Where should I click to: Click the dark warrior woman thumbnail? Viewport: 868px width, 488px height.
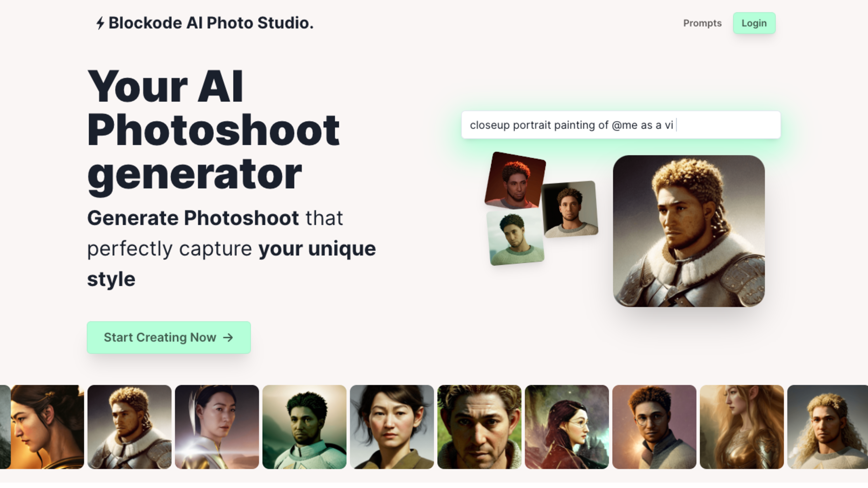click(x=567, y=427)
